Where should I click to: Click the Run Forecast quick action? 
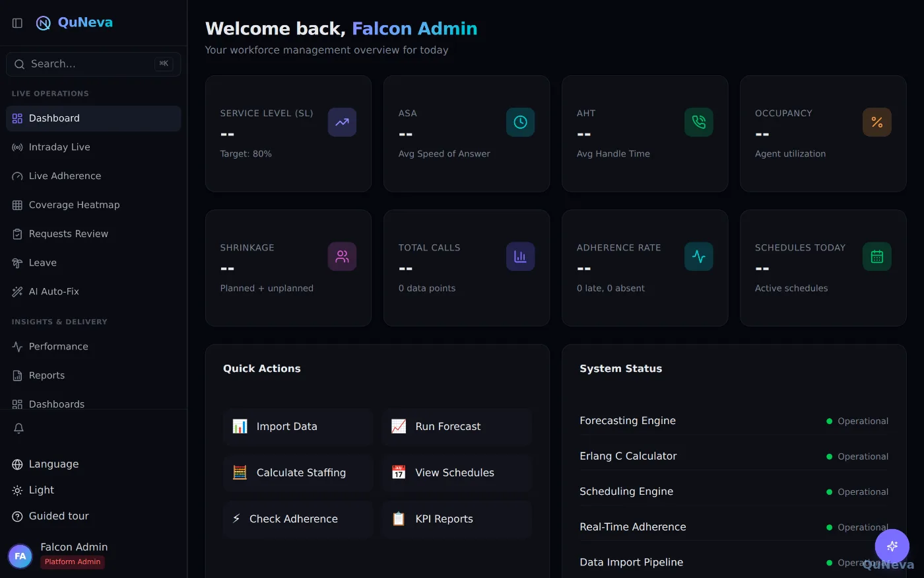coord(457,427)
